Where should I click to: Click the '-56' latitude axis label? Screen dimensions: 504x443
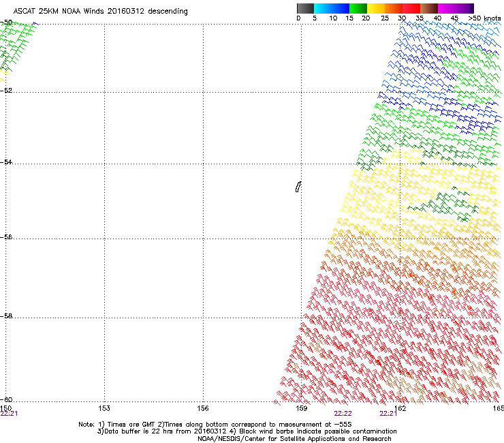pyautogui.click(x=6, y=237)
